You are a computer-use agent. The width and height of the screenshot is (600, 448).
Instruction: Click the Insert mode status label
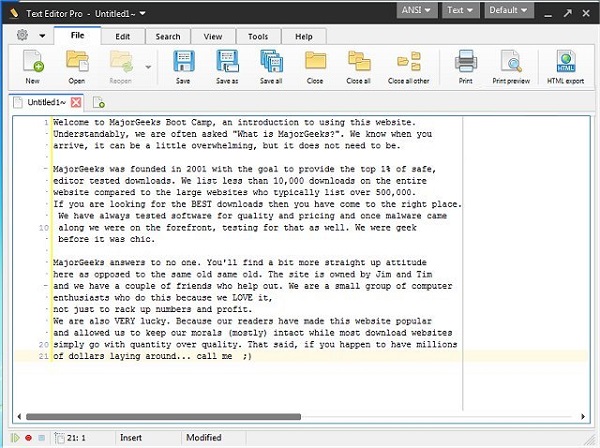131,438
